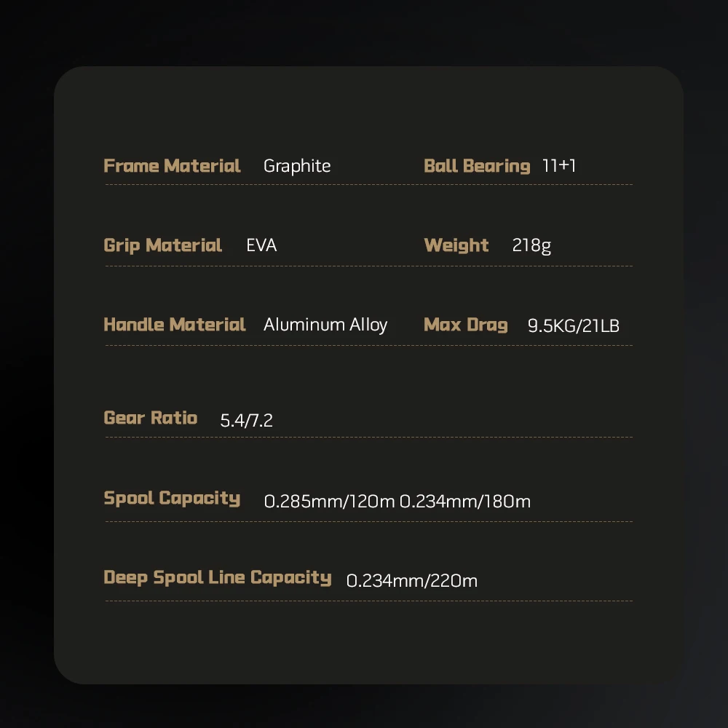
Task: Click the Ball Bearing label
Action: coord(477,166)
